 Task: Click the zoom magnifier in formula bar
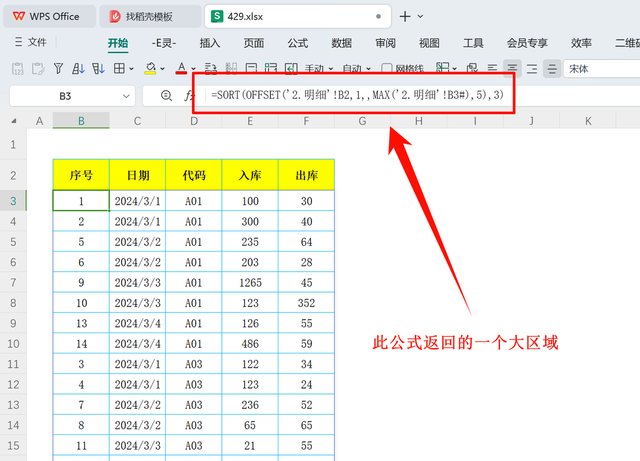(x=166, y=96)
